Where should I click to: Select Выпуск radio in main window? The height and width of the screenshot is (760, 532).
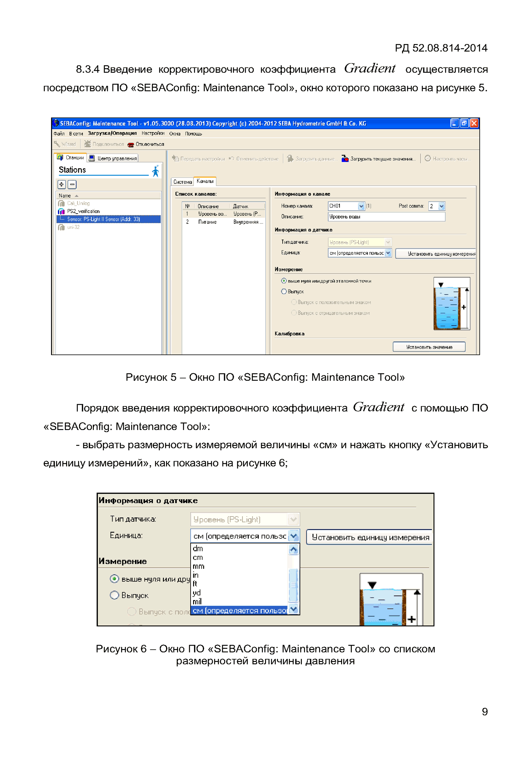click(x=284, y=291)
